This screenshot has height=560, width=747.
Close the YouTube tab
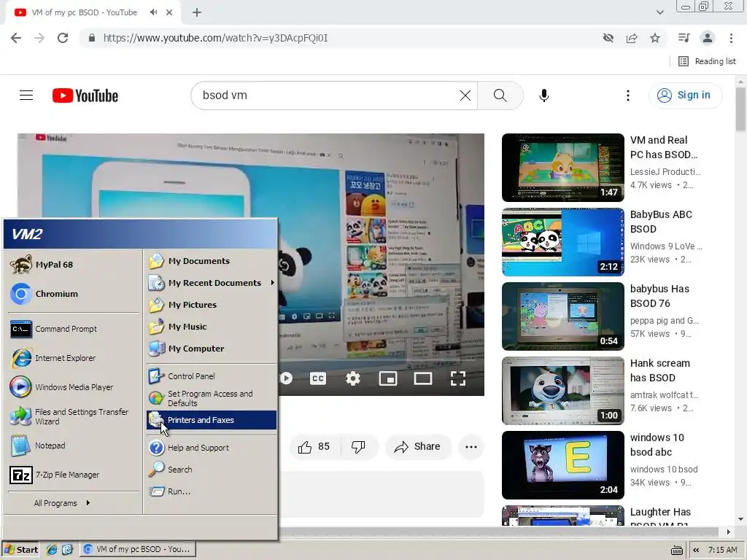(x=169, y=12)
